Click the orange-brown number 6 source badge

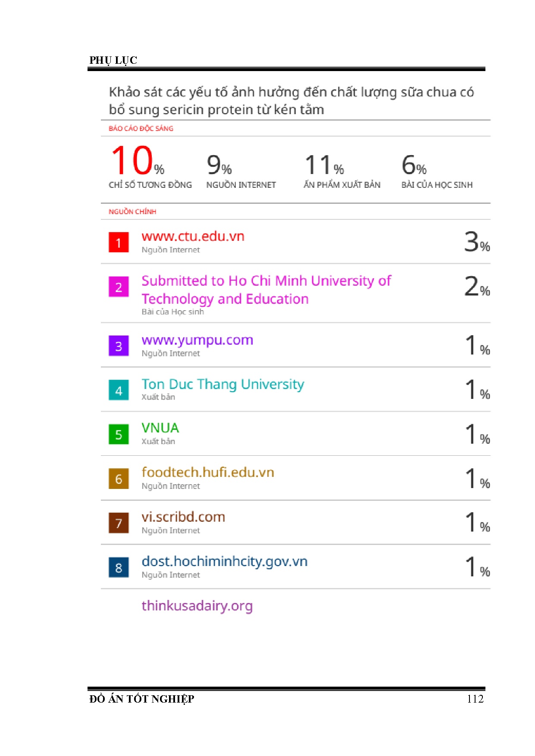[x=119, y=479]
